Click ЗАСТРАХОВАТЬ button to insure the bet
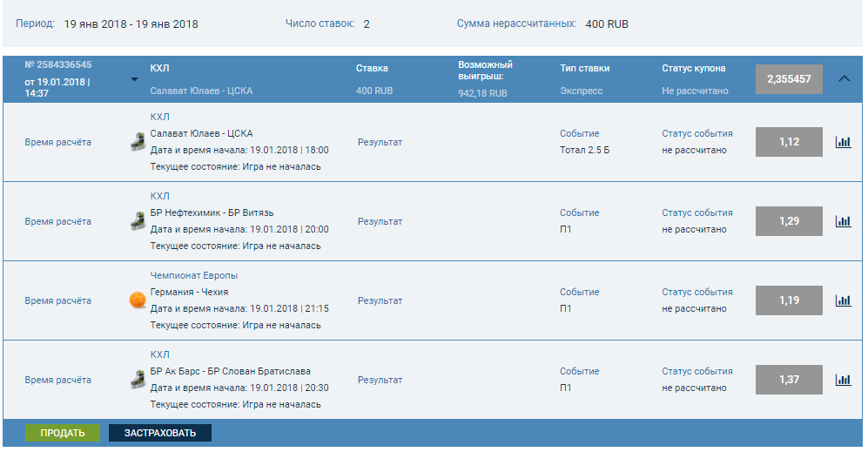Viewport: 868px width, 452px height. tap(160, 433)
